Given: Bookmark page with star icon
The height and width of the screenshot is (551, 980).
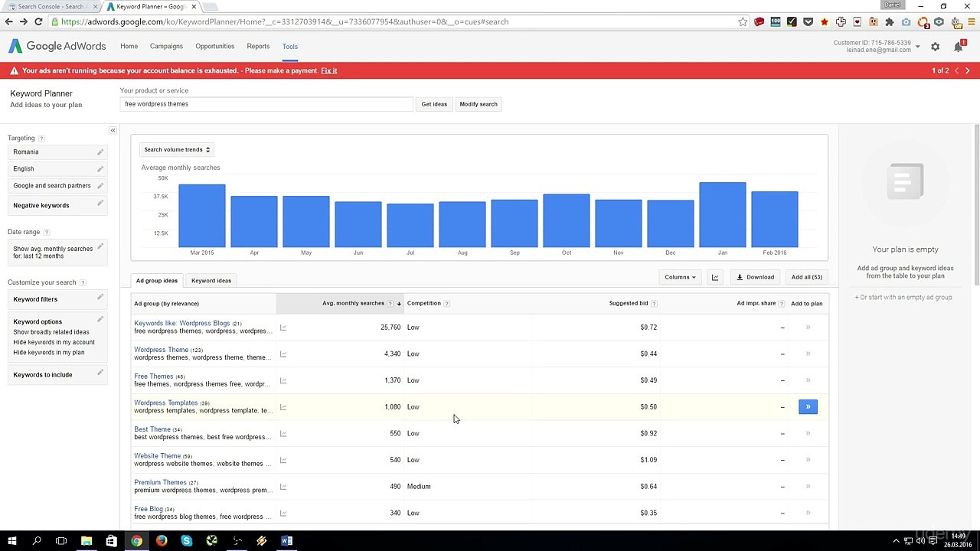Looking at the screenshot, I should point(743,21).
